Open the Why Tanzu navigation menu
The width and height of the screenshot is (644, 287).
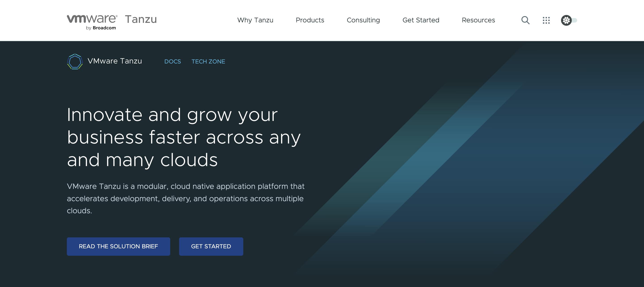click(255, 20)
